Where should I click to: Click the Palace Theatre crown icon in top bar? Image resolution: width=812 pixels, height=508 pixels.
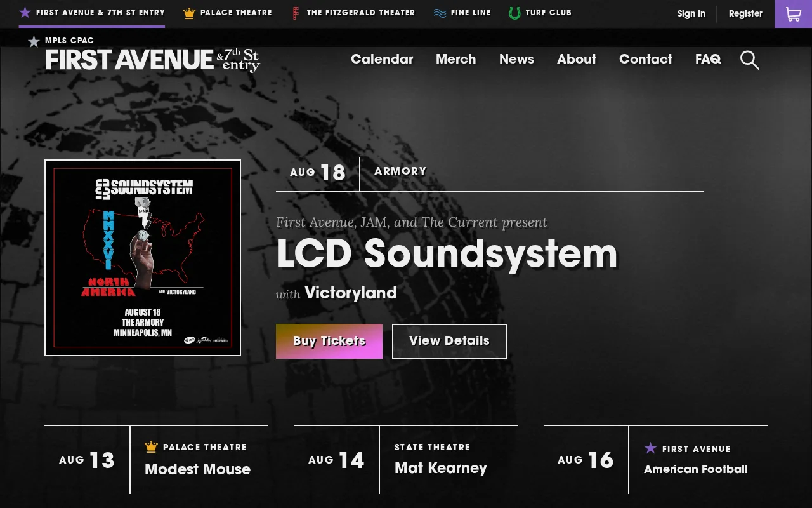click(x=189, y=13)
